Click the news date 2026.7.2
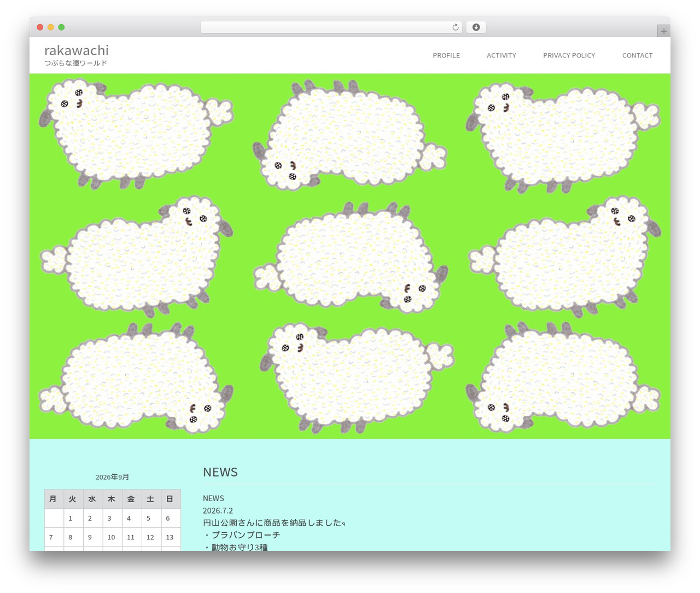700x593 pixels. point(218,510)
